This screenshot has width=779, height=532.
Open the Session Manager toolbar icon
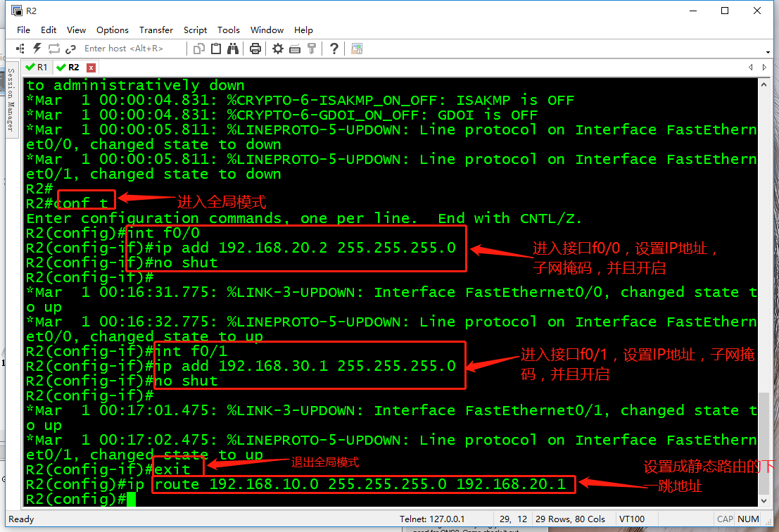[20, 49]
